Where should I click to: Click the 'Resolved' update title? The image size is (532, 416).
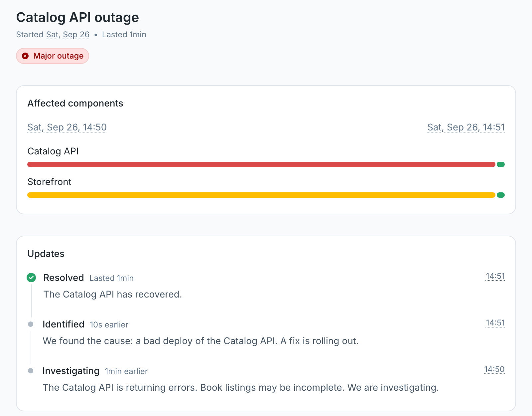pyautogui.click(x=64, y=278)
